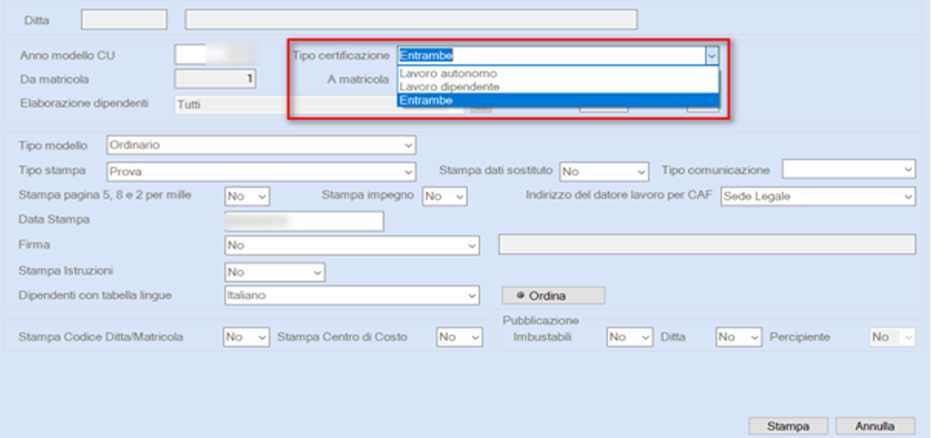Click the Data Stampa field
Image resolution: width=931 pixels, height=438 pixels.
coord(304,221)
